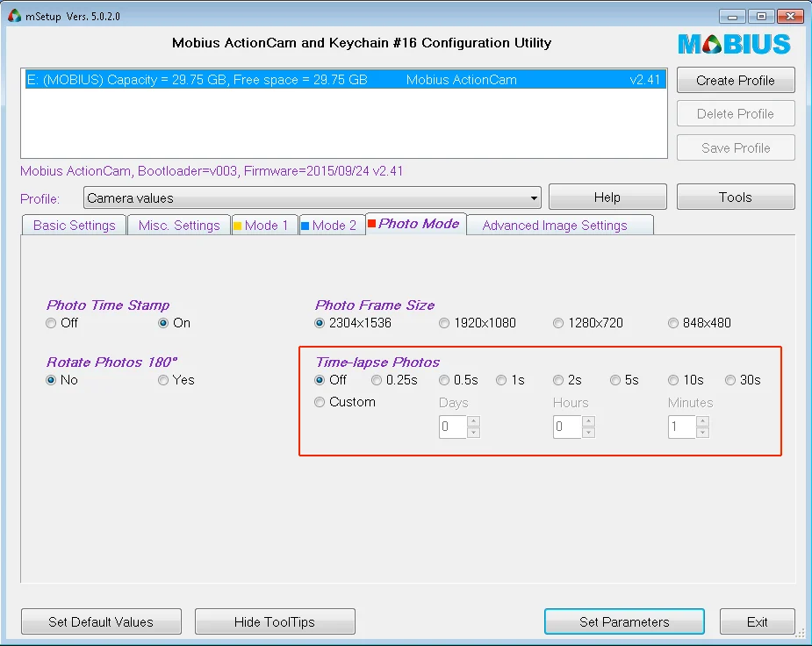This screenshot has height=646, width=812.
Task: Choose 1280x720 photo frame size
Action: (557, 323)
